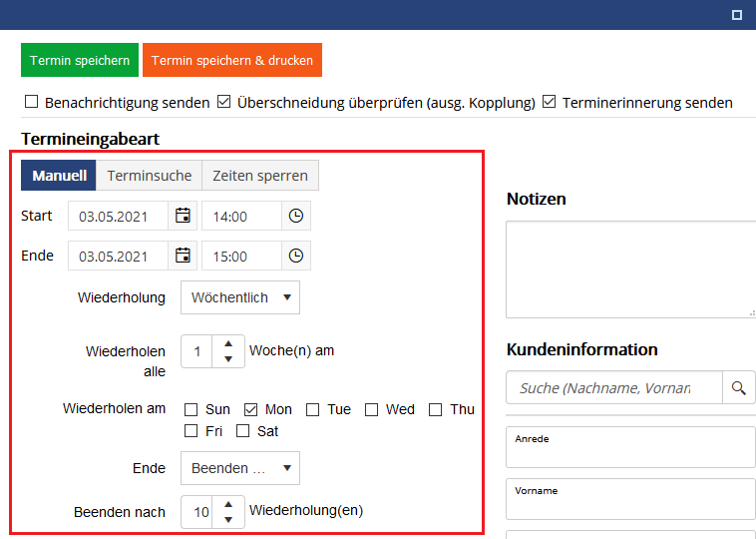Click the customer Suche input field
756x539 pixels.
point(614,387)
